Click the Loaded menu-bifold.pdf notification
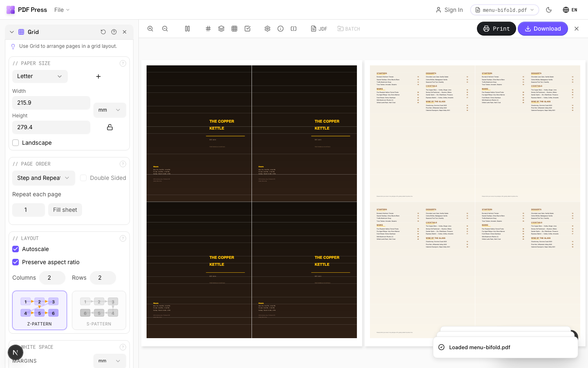 (506, 347)
